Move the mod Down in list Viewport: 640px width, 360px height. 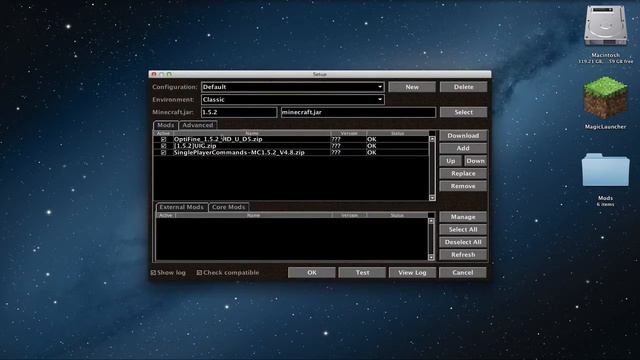476,161
